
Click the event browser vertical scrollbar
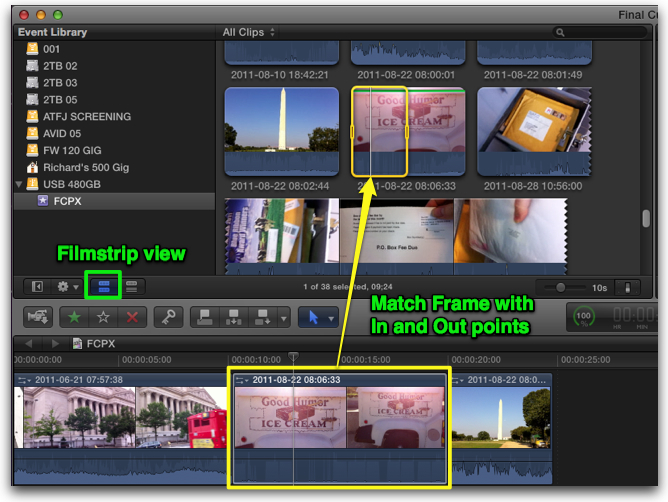[x=646, y=218]
